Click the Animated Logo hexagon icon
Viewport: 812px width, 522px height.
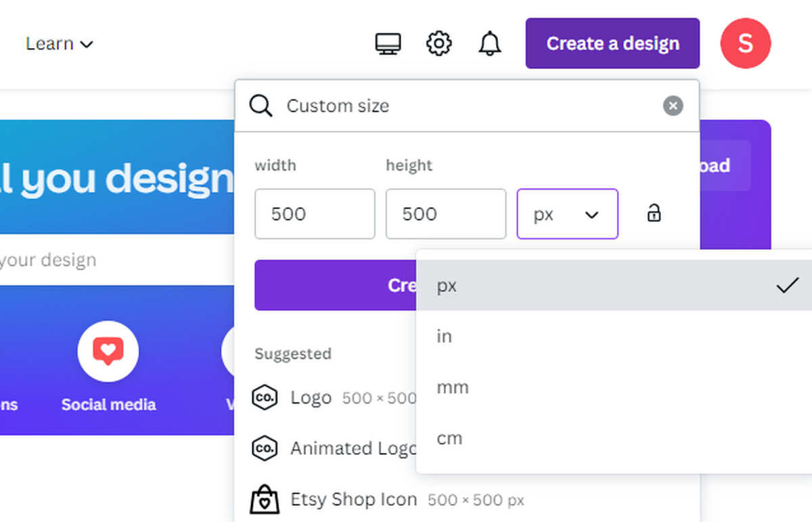pyautogui.click(x=265, y=448)
